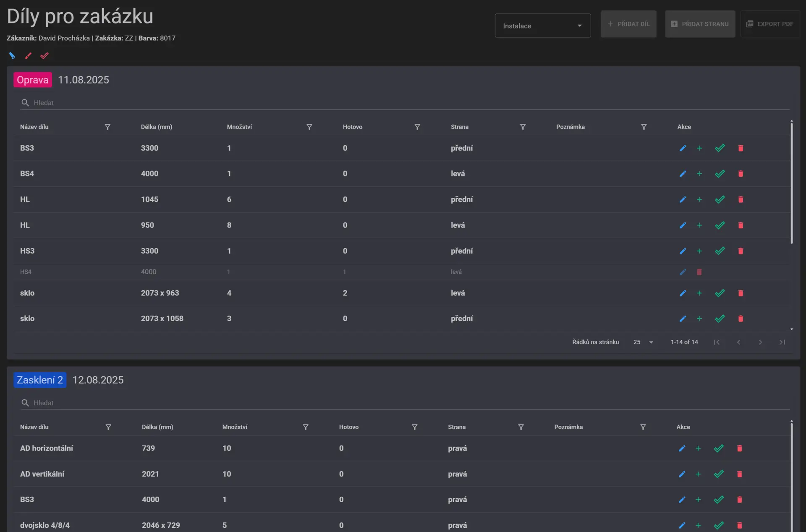
Task: Open filter for Název dílu column in Oprava
Action: click(107, 127)
